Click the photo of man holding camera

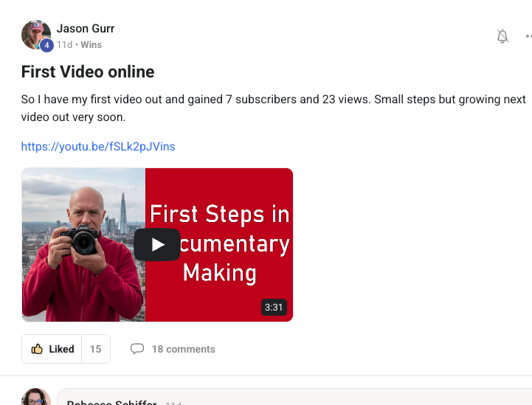(x=83, y=245)
